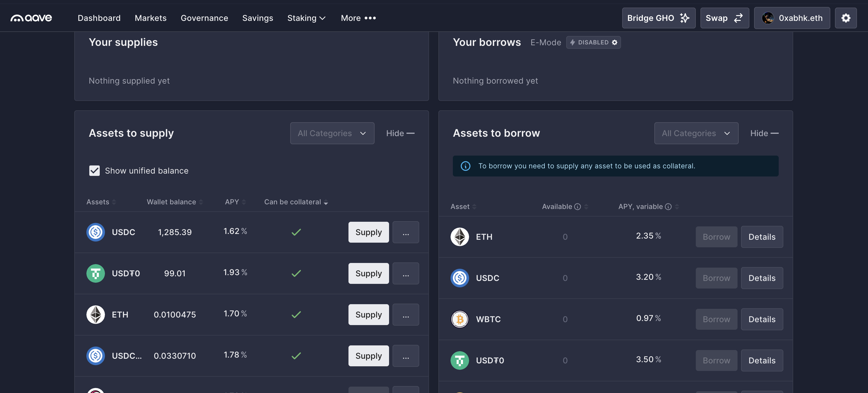Click the Bridge GHO button
This screenshot has width=868, height=393.
pyautogui.click(x=658, y=17)
